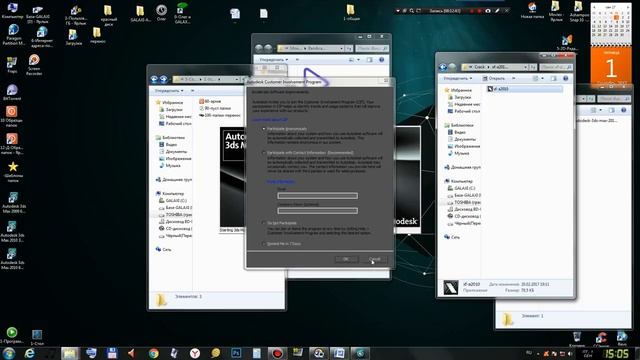Open the privacy policy link above Email field
The image size is (640, 360).
(281, 182)
